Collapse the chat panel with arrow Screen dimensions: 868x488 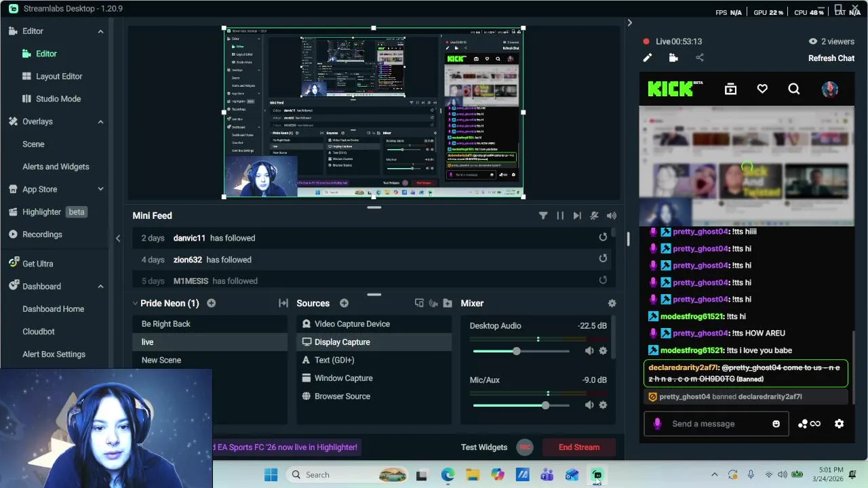click(x=629, y=23)
